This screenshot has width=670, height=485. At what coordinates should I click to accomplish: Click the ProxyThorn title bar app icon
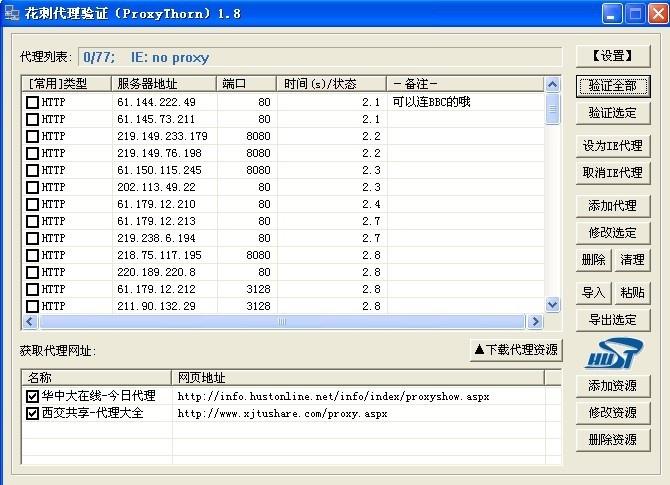12,13
